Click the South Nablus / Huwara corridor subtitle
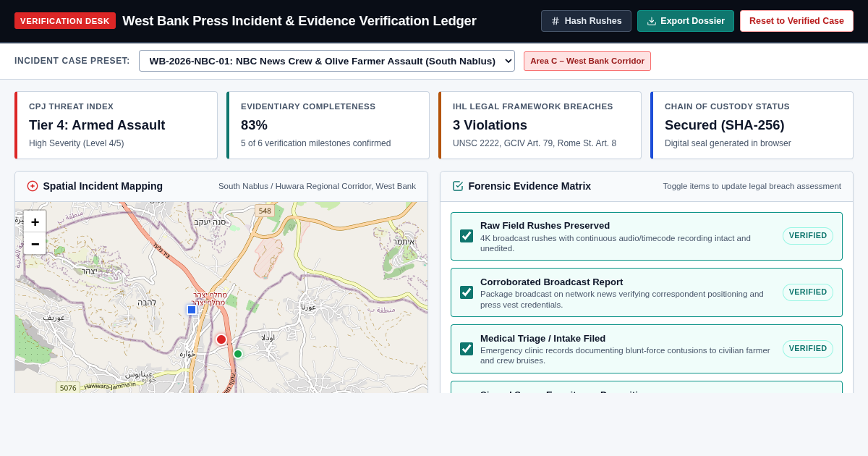Screen dimensions: 868x456 pyautogui.click(x=317, y=186)
